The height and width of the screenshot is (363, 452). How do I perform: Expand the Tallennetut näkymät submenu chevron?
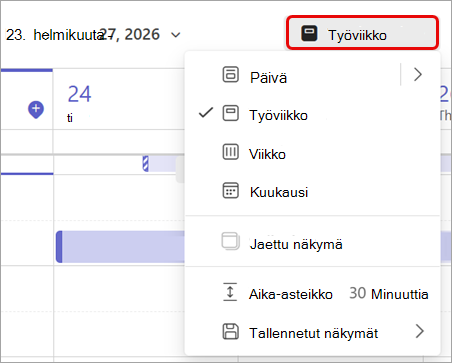pyautogui.click(x=420, y=331)
